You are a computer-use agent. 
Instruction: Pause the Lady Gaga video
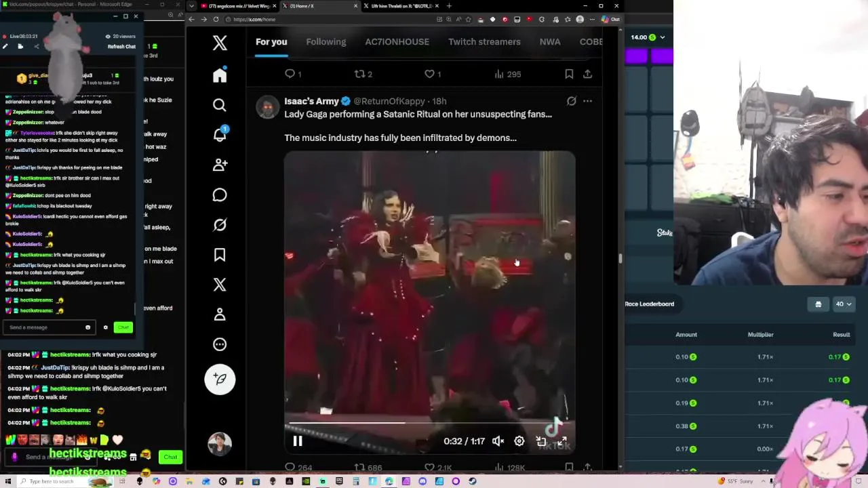[x=297, y=441]
